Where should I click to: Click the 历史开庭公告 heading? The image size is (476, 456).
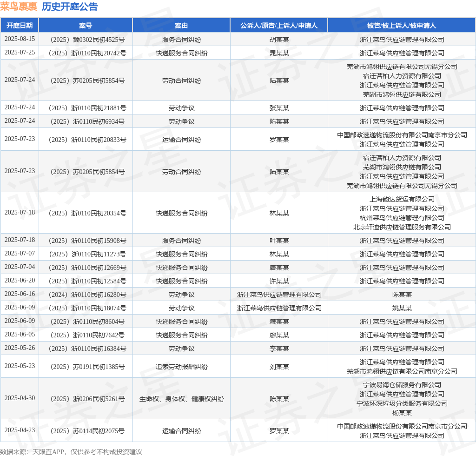(70, 7)
